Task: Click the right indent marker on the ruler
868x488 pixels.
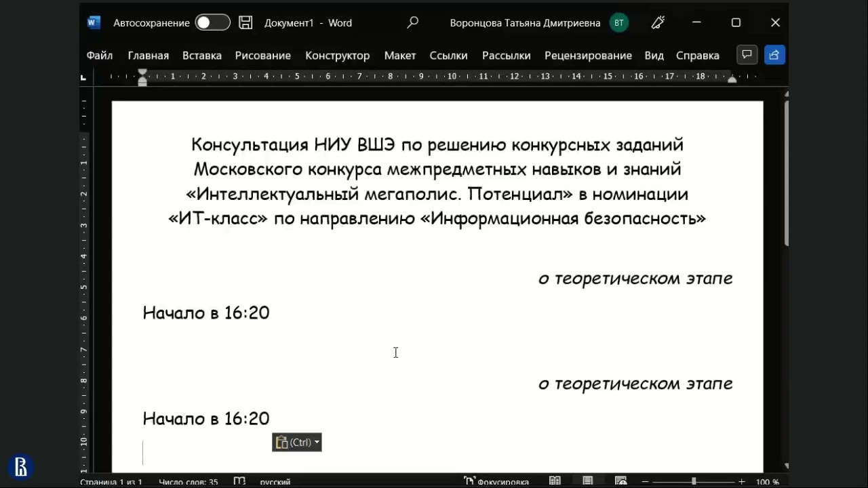Action: click(x=732, y=79)
